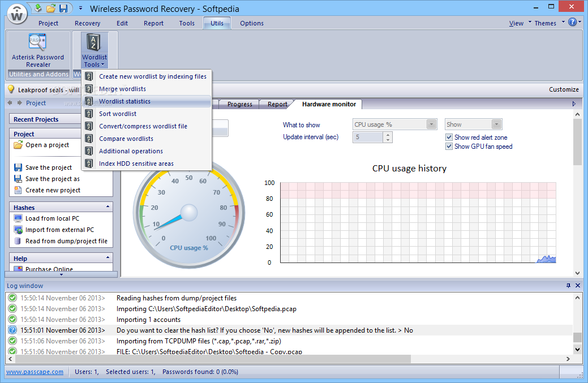Click the Open a project folder icon
The height and width of the screenshot is (383, 588).
tap(18, 145)
